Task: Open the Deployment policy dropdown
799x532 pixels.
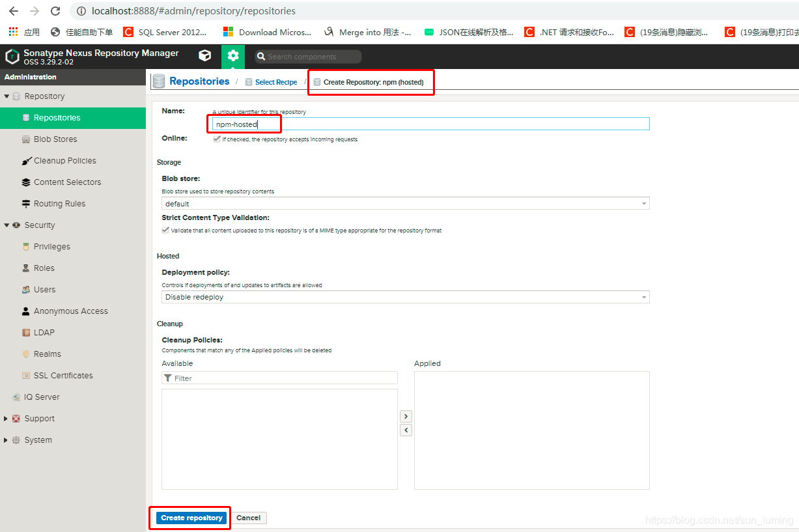Action: 405,297
